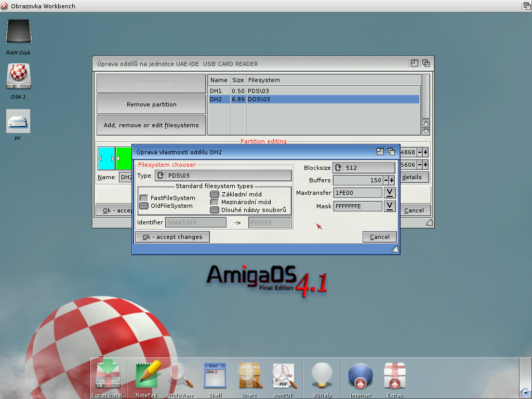532x399 pixels.
Task: Launch MultiView from the dock
Action: click(181, 375)
